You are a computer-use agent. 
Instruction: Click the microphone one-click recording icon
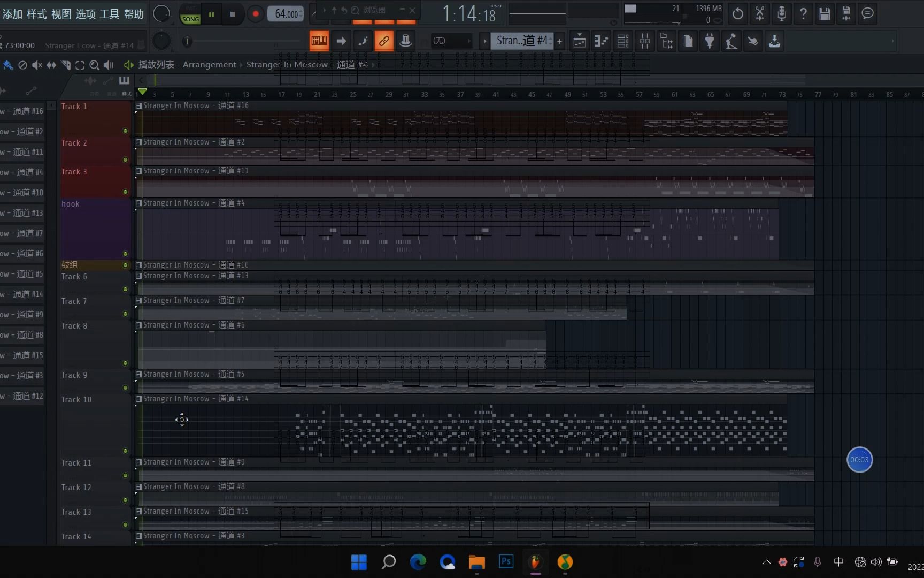coord(781,14)
